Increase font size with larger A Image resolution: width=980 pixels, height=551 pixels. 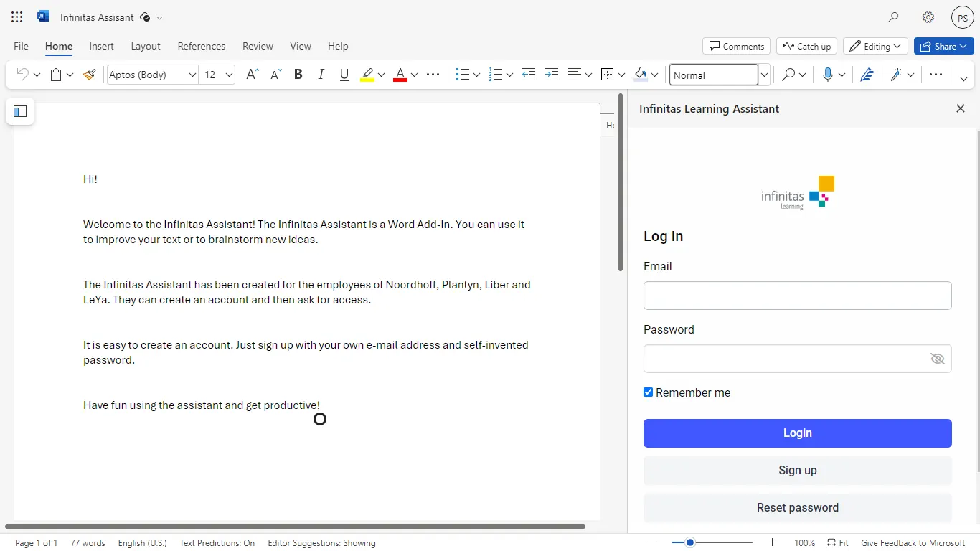coord(252,74)
